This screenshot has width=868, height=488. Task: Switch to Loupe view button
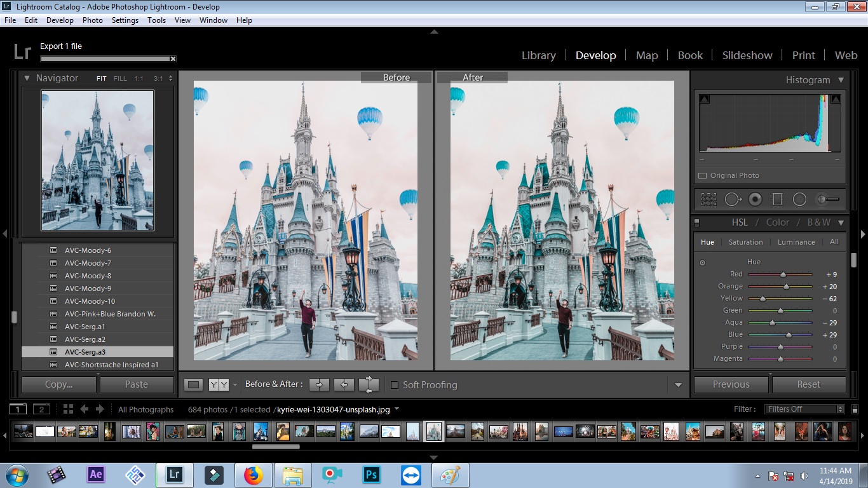(x=194, y=384)
